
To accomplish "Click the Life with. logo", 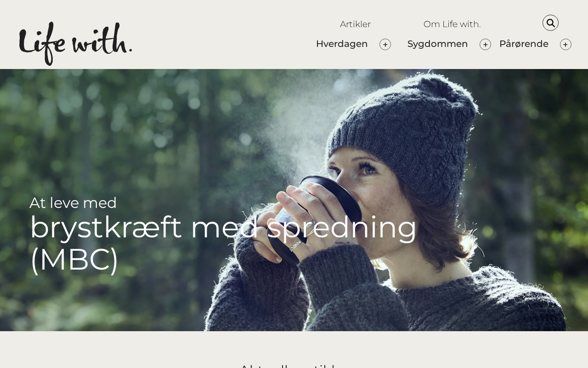I will pos(76,43).
